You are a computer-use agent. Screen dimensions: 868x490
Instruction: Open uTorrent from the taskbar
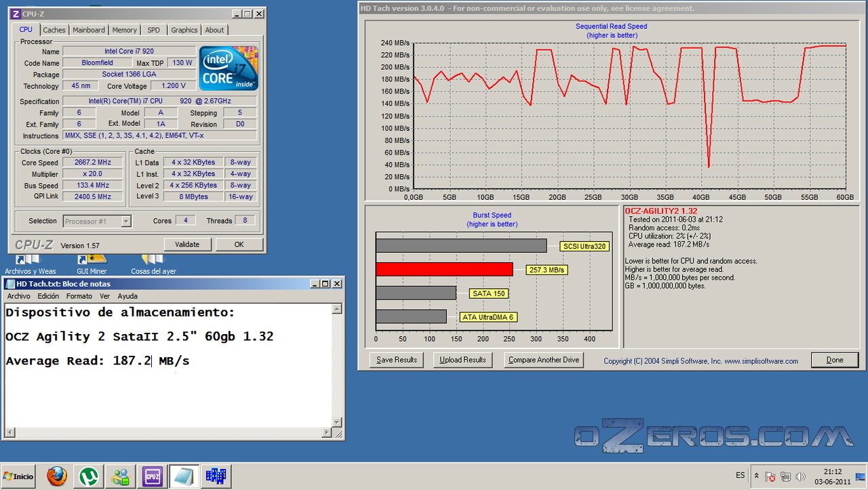point(89,476)
